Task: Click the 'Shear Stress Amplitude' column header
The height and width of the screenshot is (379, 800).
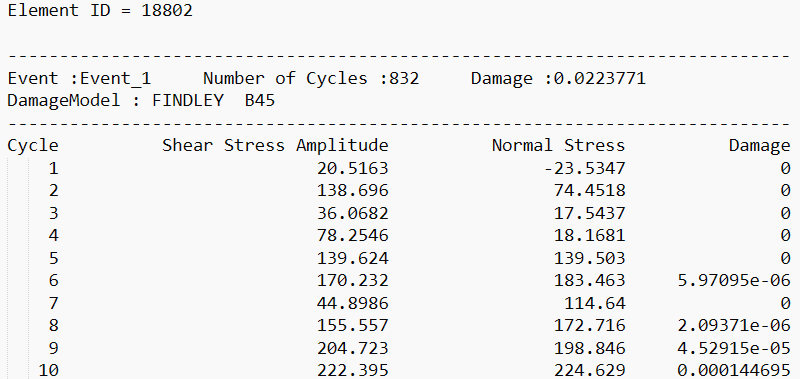Action: coord(276,146)
